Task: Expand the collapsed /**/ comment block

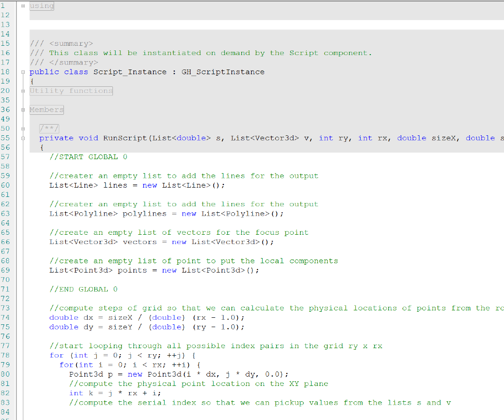Action: 23,129
